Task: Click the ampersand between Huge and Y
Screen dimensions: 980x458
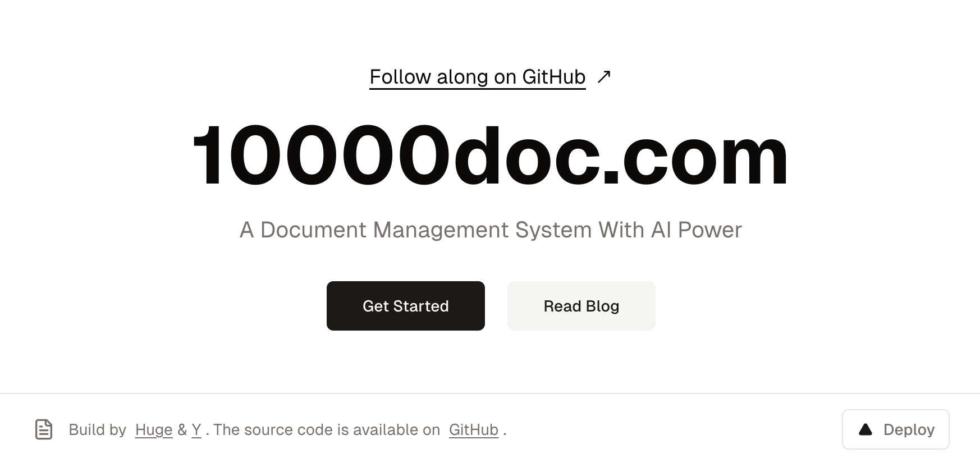Action: coord(182,430)
